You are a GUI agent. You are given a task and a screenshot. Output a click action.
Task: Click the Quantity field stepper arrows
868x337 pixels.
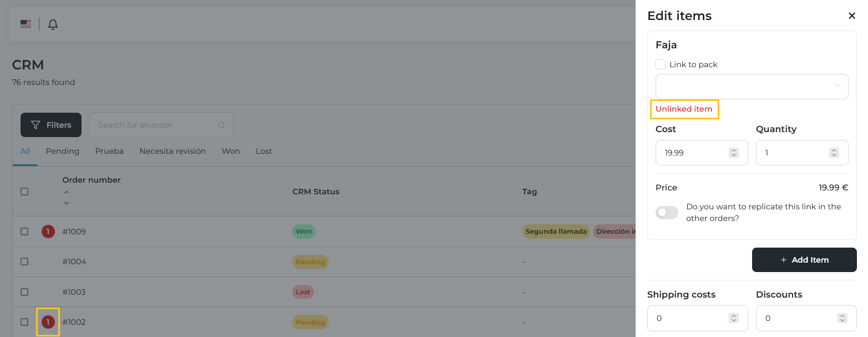[x=834, y=153]
